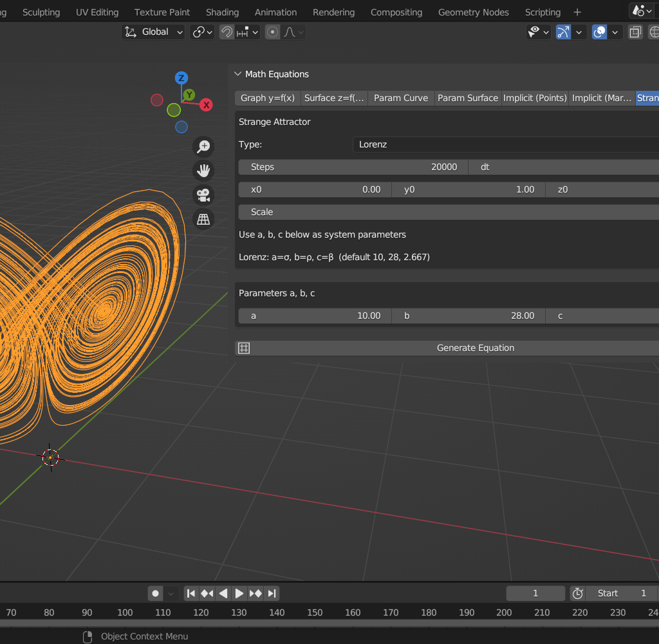Image resolution: width=659 pixels, height=644 pixels.
Task: Select the zoom magnifier icon in viewport sidebar
Action: tap(203, 146)
